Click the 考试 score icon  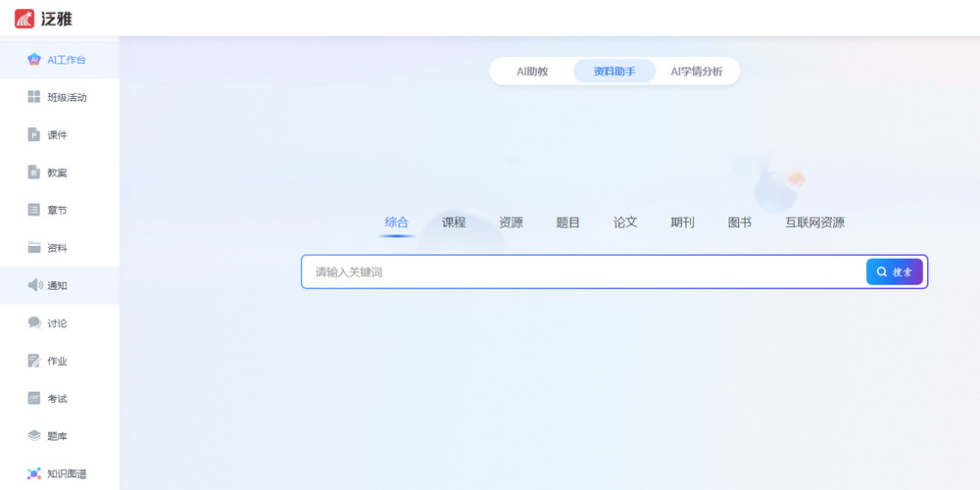tap(33, 398)
